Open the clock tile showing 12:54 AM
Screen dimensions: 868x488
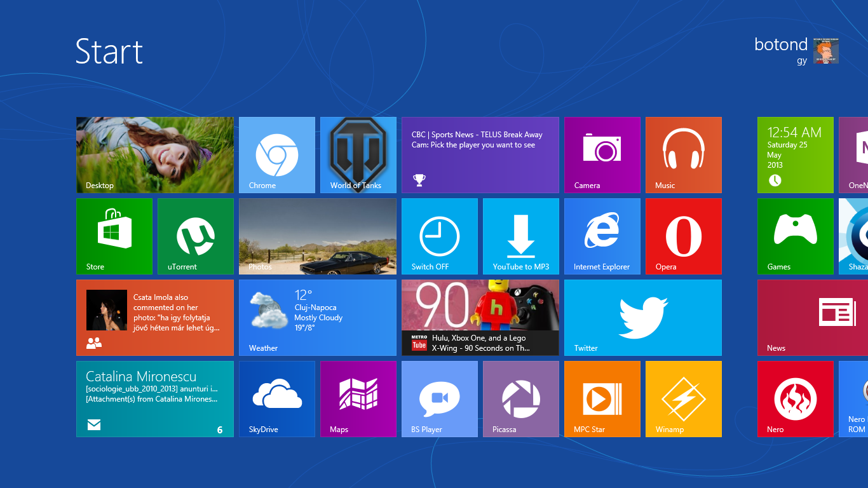[796, 155]
